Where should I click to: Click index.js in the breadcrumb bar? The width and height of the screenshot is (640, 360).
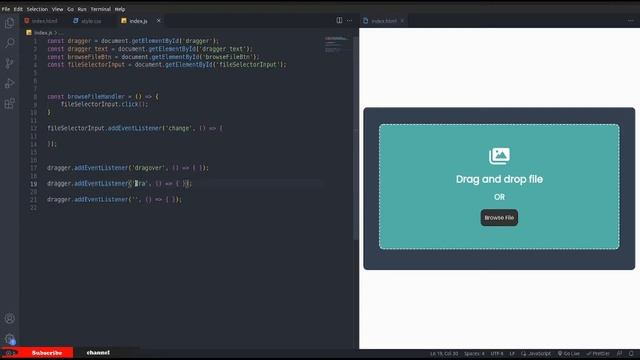pos(43,33)
